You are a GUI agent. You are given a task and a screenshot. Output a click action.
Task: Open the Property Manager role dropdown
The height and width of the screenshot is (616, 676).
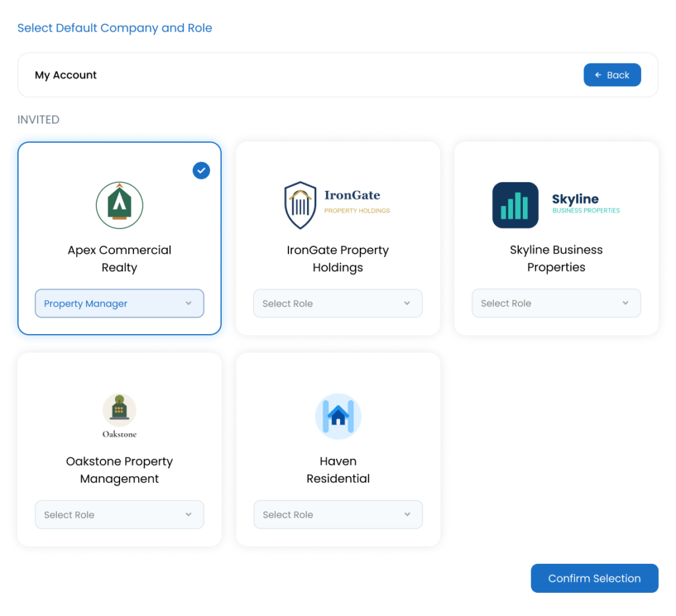(x=119, y=304)
